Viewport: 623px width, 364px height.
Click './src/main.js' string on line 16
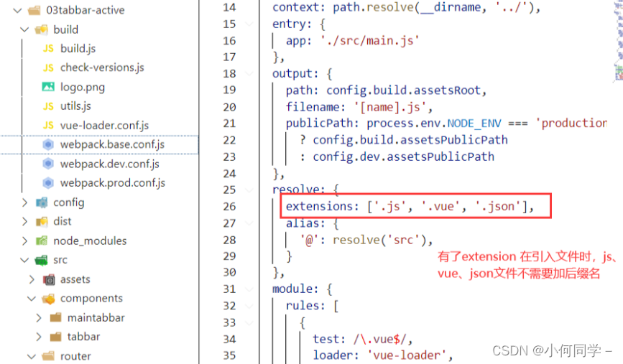click(369, 41)
